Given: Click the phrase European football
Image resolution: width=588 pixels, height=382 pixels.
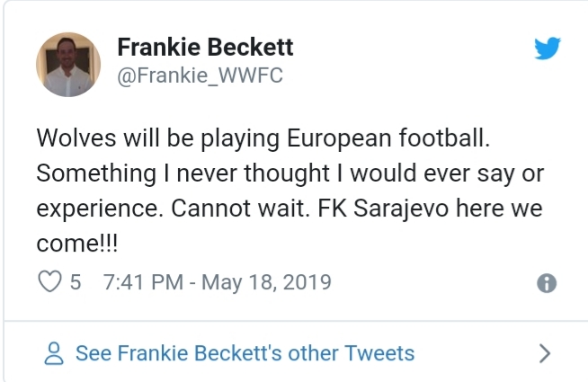Looking at the screenshot, I should (x=388, y=139).
